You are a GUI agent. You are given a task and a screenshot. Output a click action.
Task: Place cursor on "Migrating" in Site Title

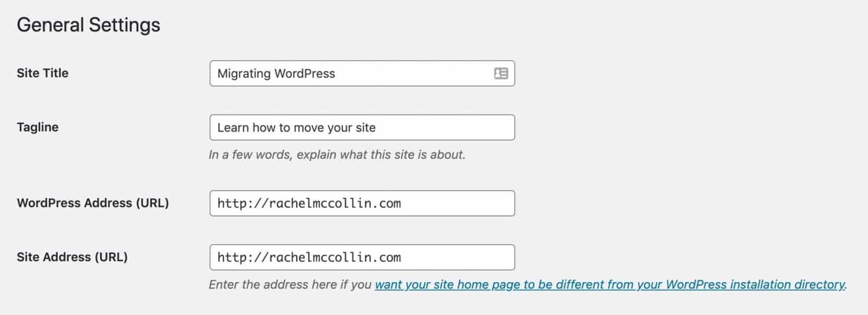pos(244,73)
